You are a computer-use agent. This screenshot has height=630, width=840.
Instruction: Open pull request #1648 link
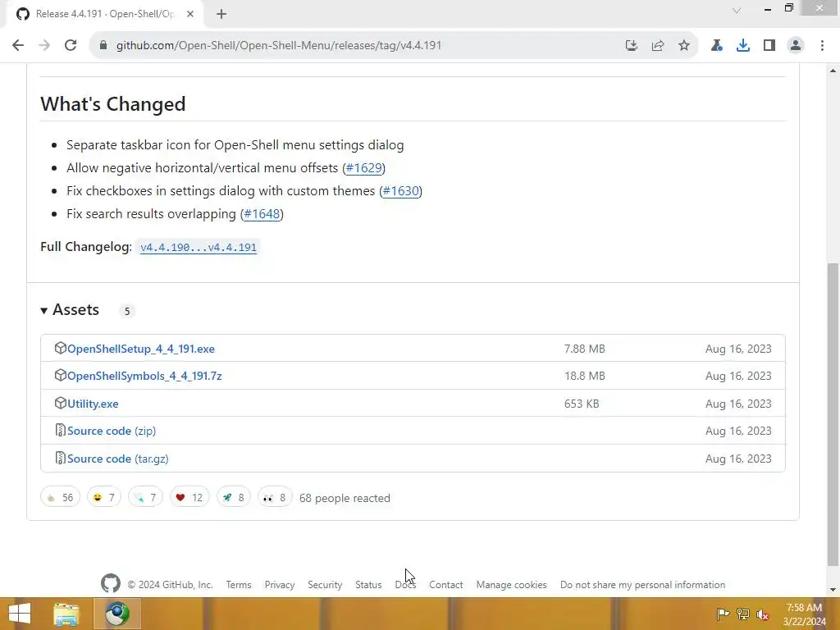coord(262,214)
